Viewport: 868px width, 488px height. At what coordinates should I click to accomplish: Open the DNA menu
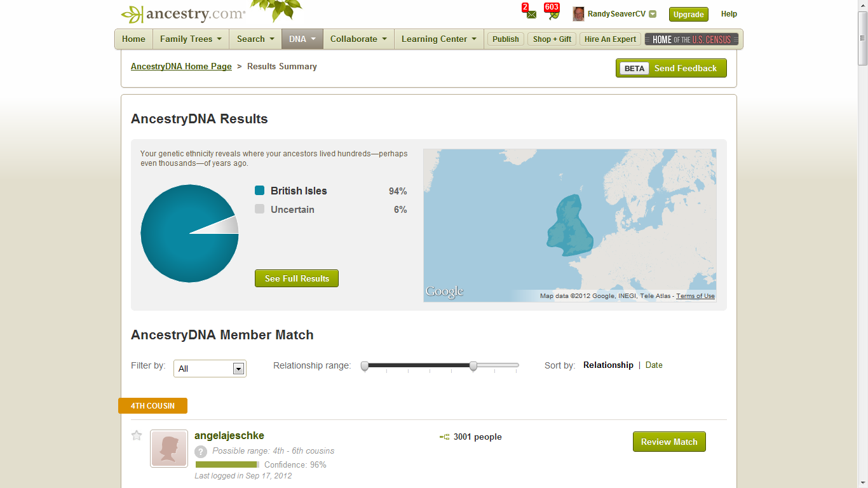pos(302,39)
